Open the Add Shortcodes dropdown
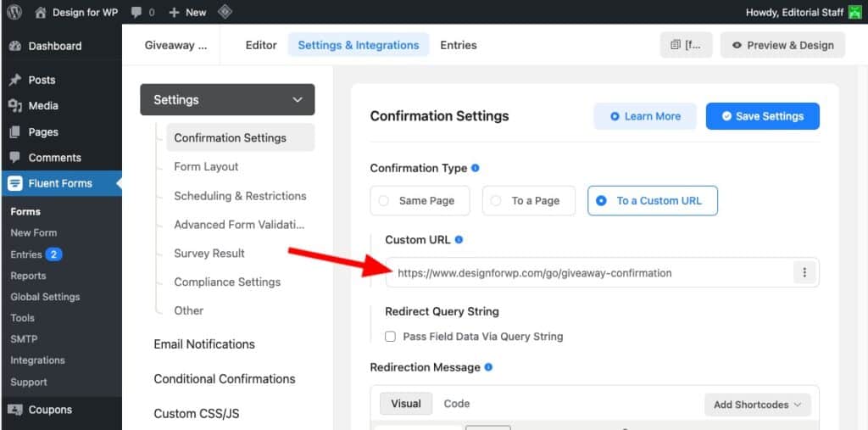The width and height of the screenshot is (868, 430). 757,405
